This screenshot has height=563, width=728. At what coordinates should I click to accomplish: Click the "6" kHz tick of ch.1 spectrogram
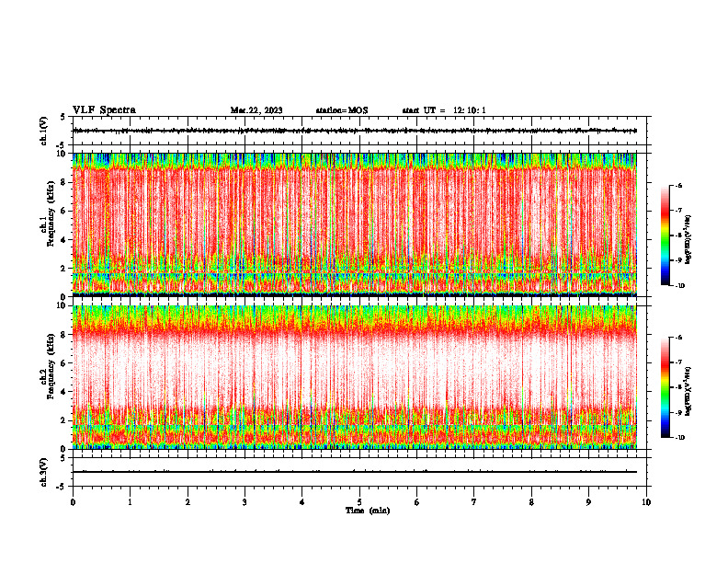tap(64, 211)
